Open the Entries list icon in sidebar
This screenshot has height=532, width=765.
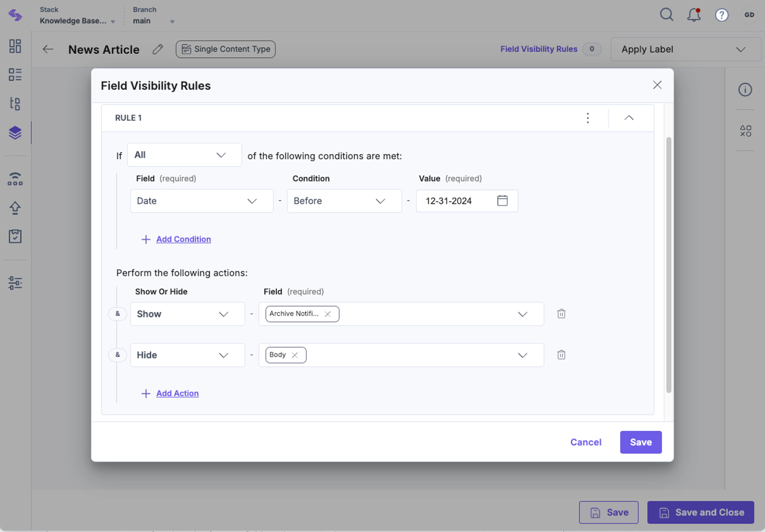click(15, 75)
